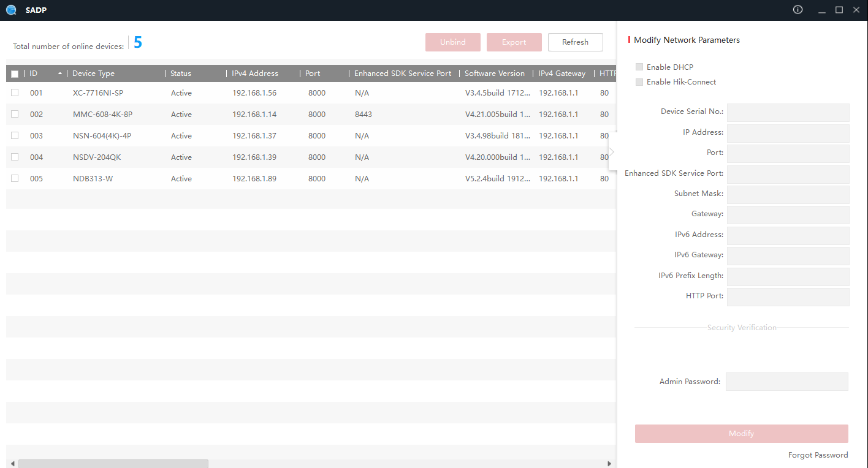868x468 pixels.
Task: Enable the Hik-Connect checkbox
Action: point(639,82)
